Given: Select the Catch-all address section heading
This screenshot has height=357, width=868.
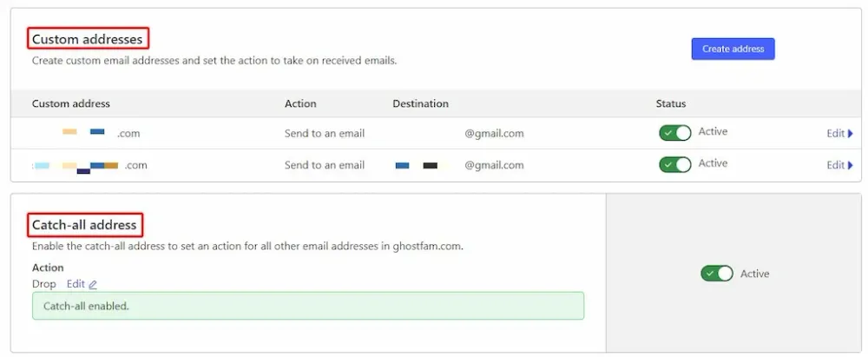Looking at the screenshot, I should point(84,224).
